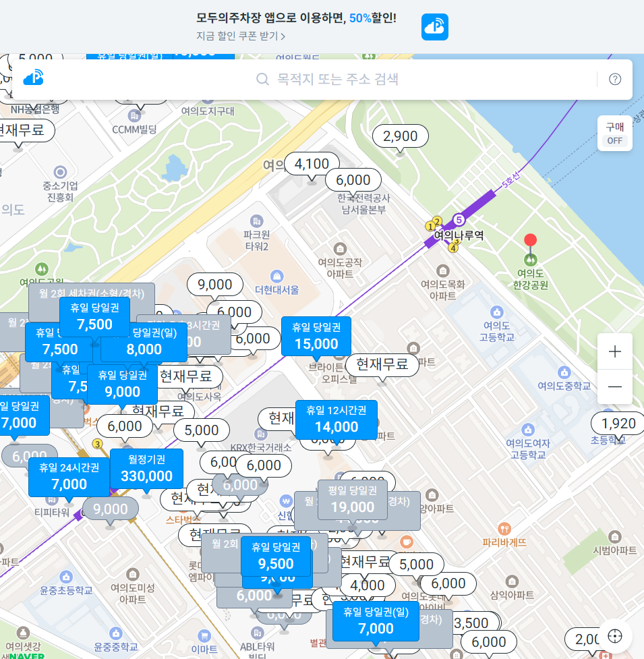The height and width of the screenshot is (659, 644).
Task: Open the 휴일 24시간권 7,000 marker
Action: click(x=69, y=477)
